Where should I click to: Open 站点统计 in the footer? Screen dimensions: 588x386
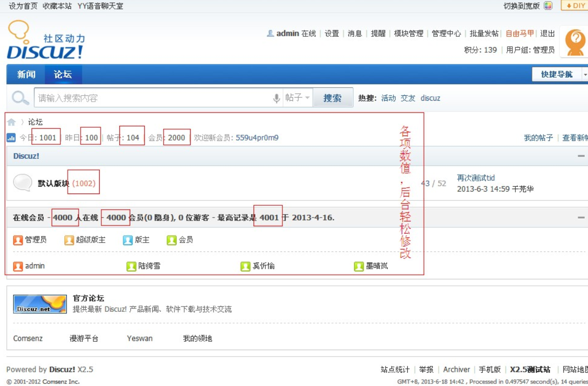[x=395, y=370]
